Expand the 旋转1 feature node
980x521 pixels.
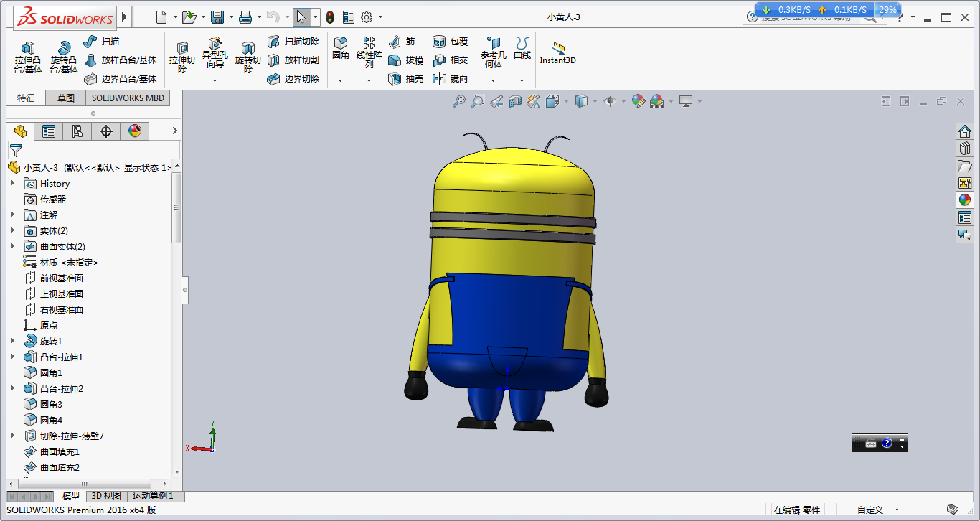coord(13,342)
